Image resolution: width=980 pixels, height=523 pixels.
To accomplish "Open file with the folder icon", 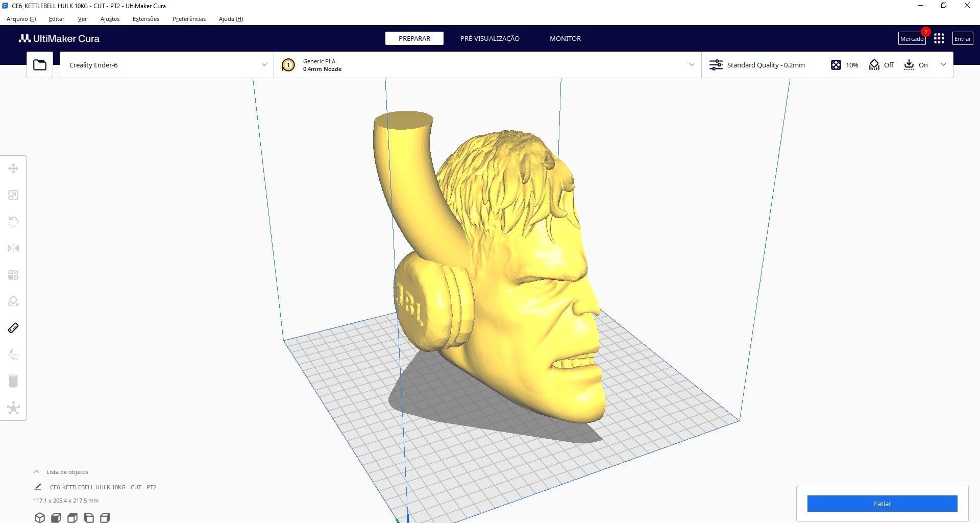I will [x=40, y=65].
